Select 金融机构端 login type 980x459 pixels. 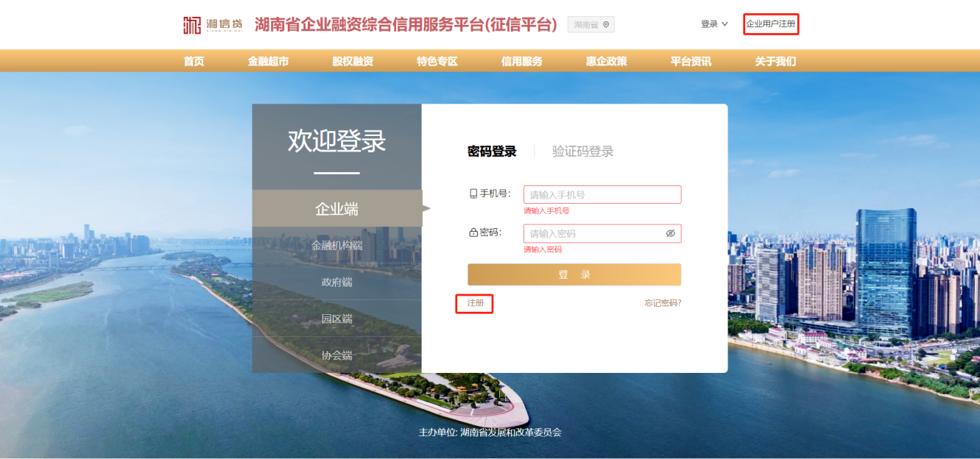point(336,246)
